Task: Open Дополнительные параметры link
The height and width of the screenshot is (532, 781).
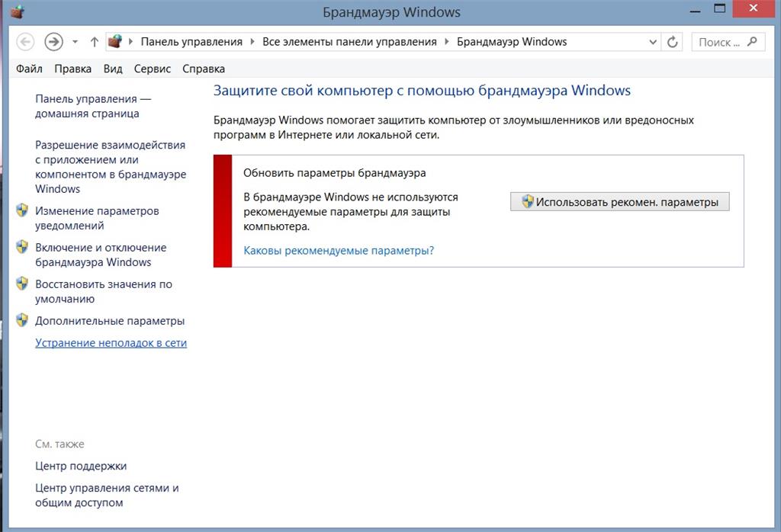Action: tap(110, 321)
